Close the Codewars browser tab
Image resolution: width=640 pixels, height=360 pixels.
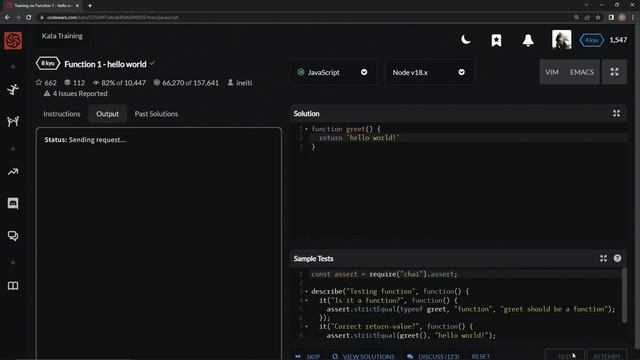[x=77, y=6]
